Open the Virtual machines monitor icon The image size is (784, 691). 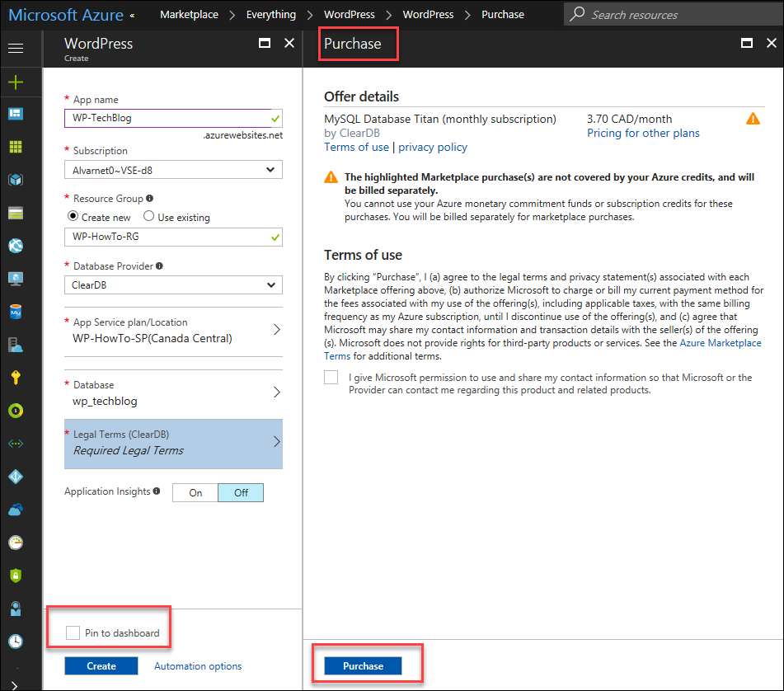(x=16, y=279)
